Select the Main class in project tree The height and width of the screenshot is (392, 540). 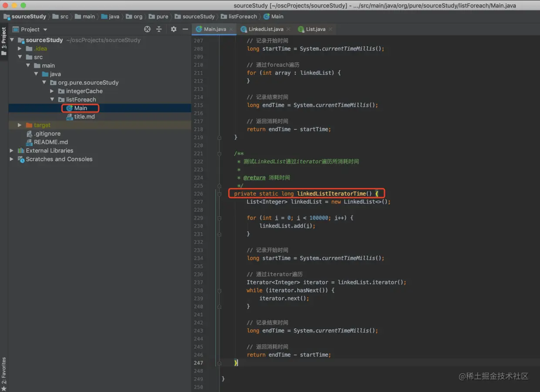click(77, 108)
